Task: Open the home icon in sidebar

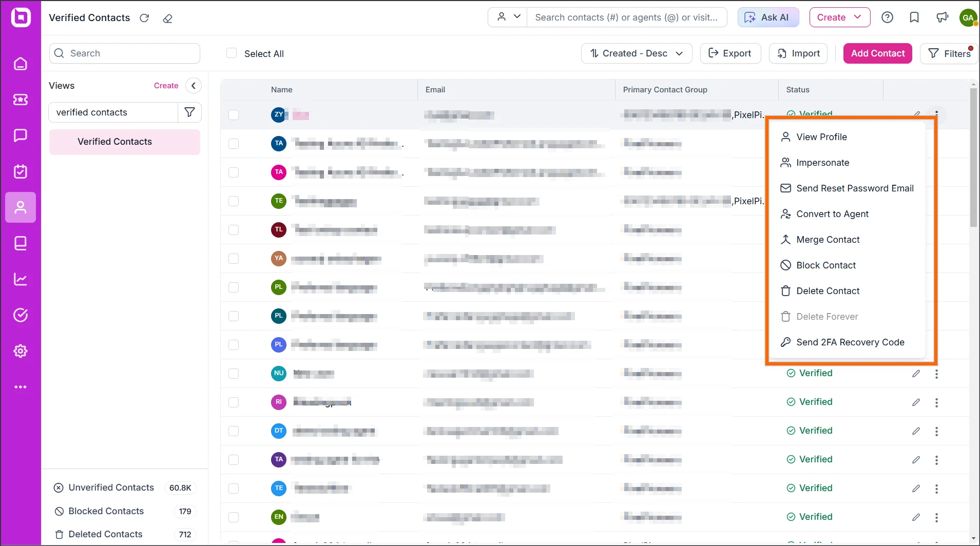Action: pos(21,64)
